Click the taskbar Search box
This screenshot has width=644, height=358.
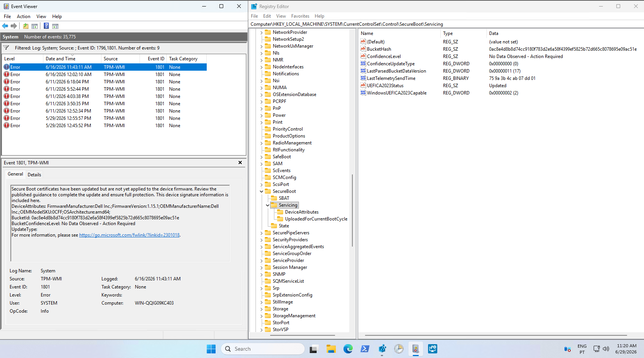coord(263,349)
